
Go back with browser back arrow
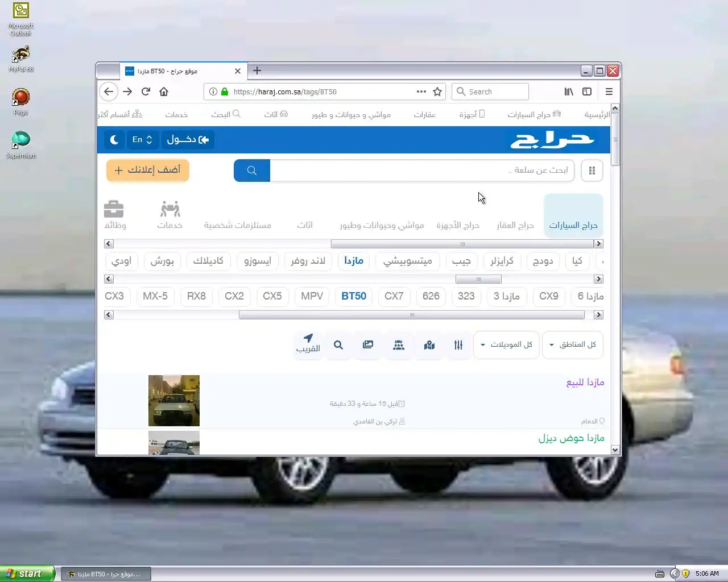click(x=109, y=92)
